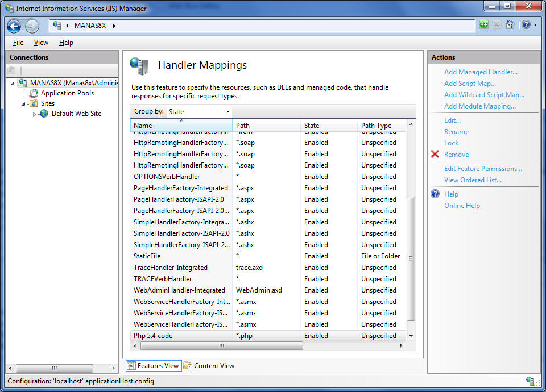Click the handler list vertical scrollbar thumb
Image resolution: width=546 pixels, height=392 pixels.
pyautogui.click(x=411, y=258)
